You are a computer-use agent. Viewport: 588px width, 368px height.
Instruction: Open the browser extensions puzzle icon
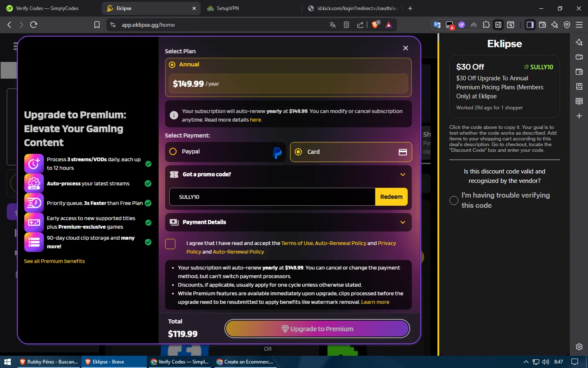[x=486, y=25]
